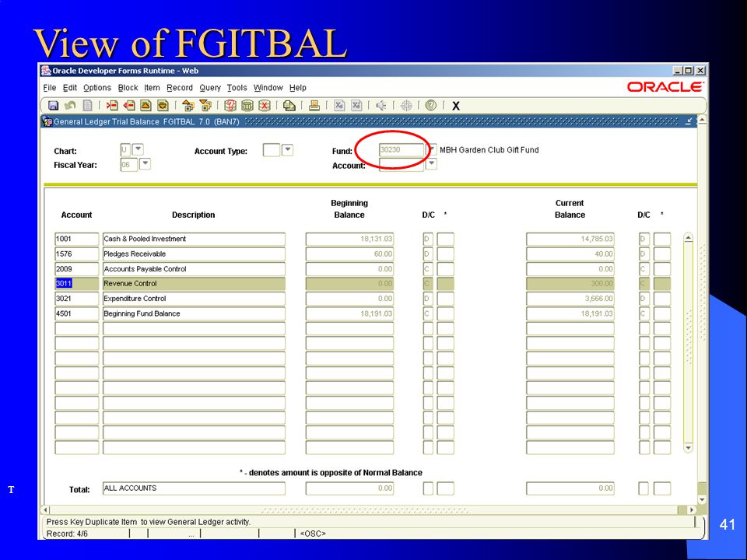Open the Chart dropdown arrow
This screenshot has height=560, width=747.
(x=138, y=149)
